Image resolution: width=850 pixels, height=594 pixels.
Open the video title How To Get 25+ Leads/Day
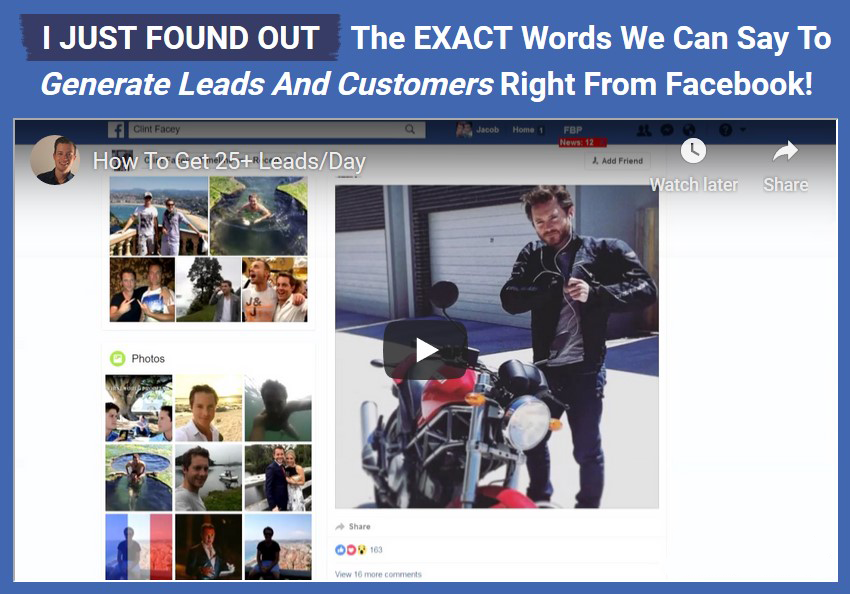(229, 161)
